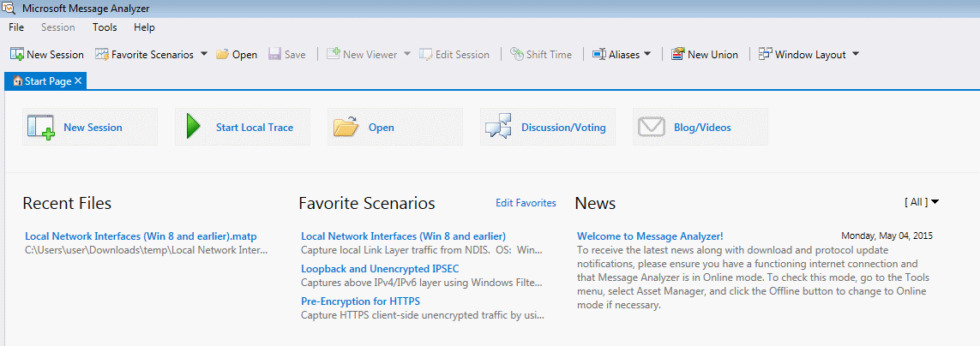Expand the Aliases dropdown
Screen dimensions: 980x346
(x=647, y=54)
